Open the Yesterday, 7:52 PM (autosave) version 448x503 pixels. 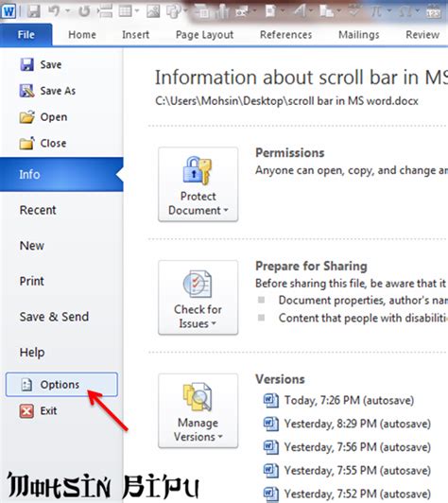[x=357, y=494]
